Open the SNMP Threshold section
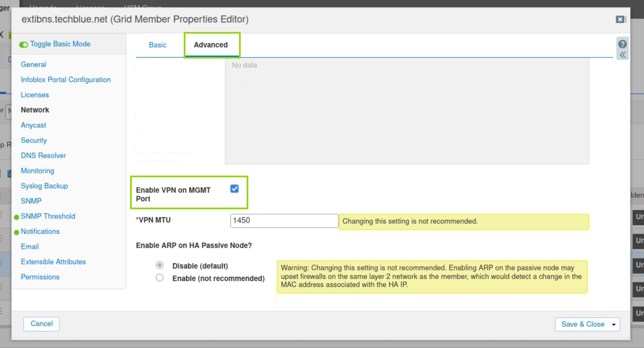The image size is (644, 348). coord(48,216)
